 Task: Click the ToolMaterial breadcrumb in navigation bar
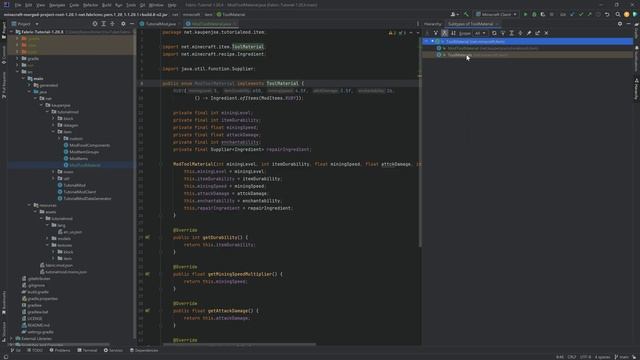pos(231,14)
